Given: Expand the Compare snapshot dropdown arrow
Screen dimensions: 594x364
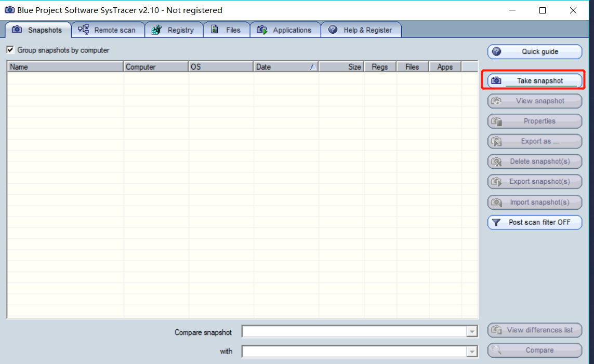Looking at the screenshot, I should pyautogui.click(x=472, y=332).
